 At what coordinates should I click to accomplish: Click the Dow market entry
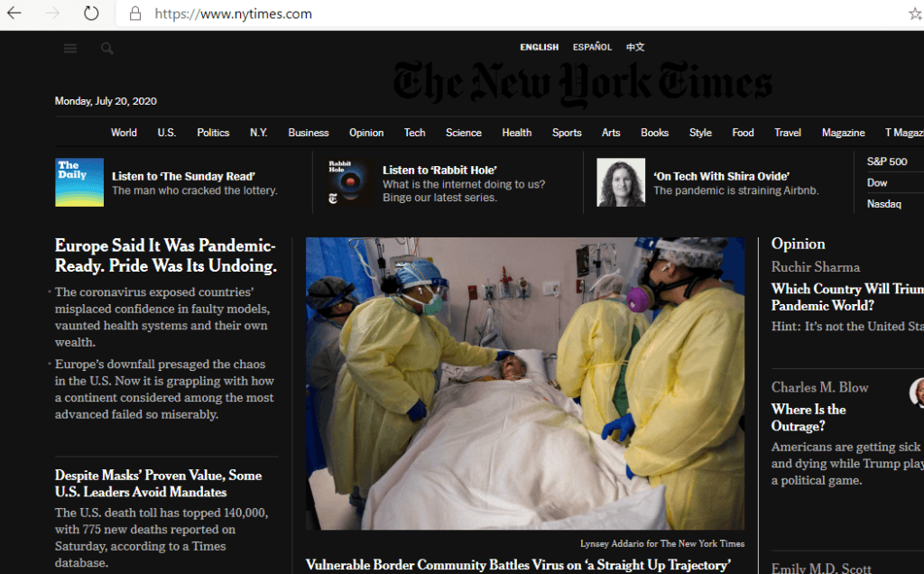(877, 182)
